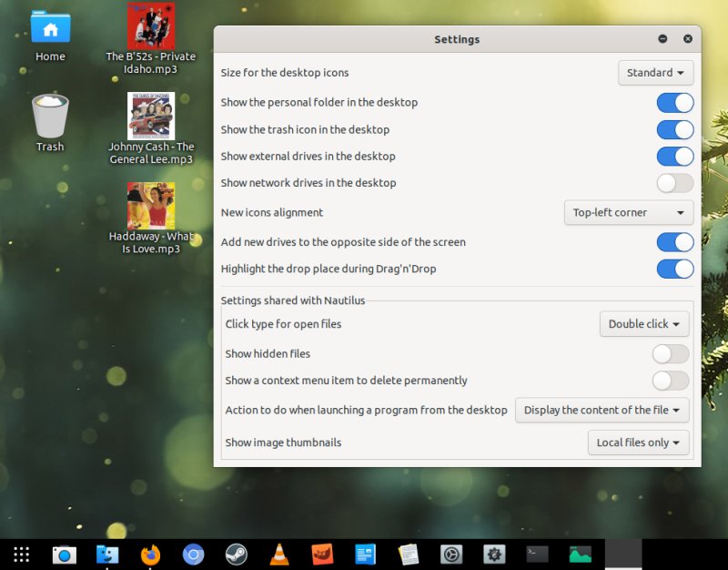The height and width of the screenshot is (570, 728).
Task: Open the Show image thumbnails dropdown
Action: pyautogui.click(x=638, y=443)
